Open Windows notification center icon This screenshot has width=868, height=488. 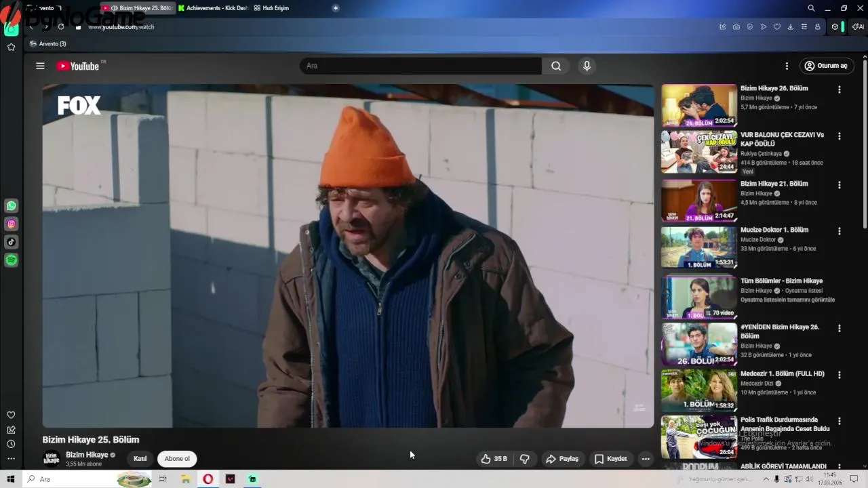(854, 479)
